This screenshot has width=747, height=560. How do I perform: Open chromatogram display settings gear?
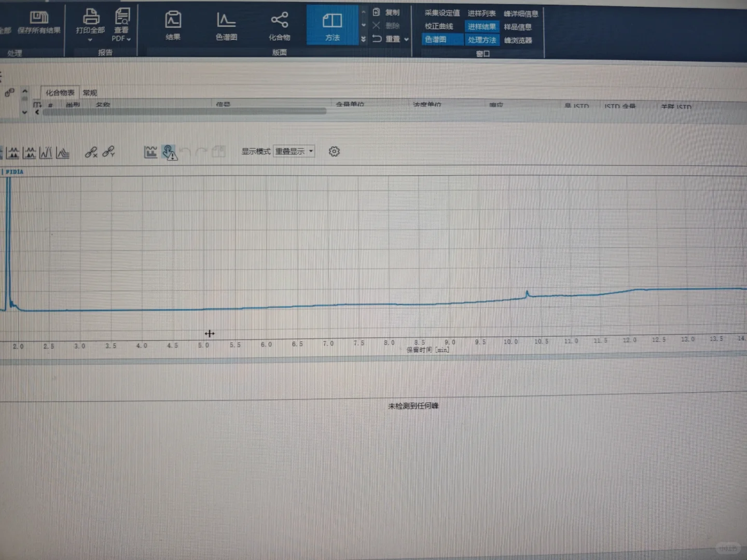click(334, 151)
